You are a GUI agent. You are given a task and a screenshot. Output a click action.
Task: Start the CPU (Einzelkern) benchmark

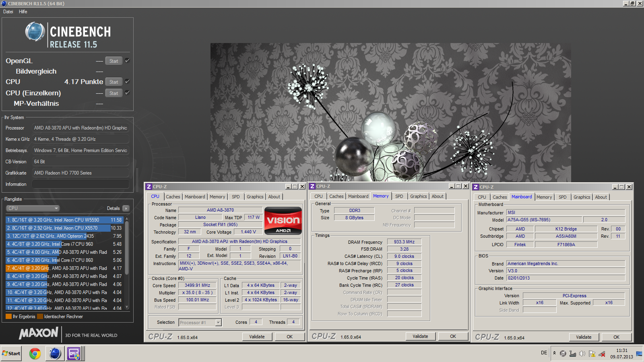tap(114, 93)
